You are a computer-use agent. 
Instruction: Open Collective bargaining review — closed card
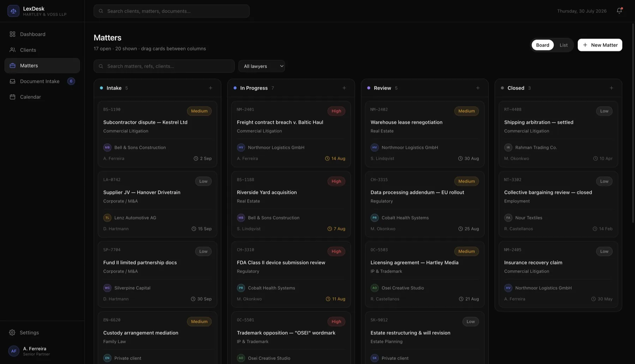coord(558,204)
